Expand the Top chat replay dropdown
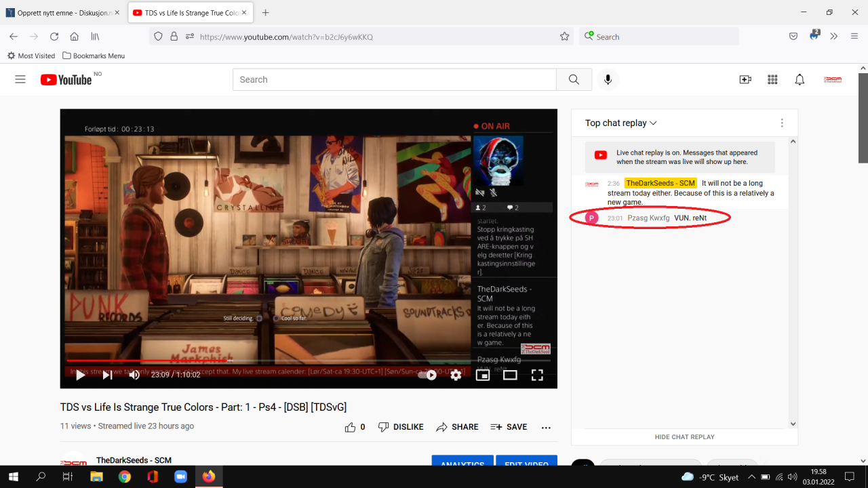This screenshot has height=488, width=868. pos(621,123)
